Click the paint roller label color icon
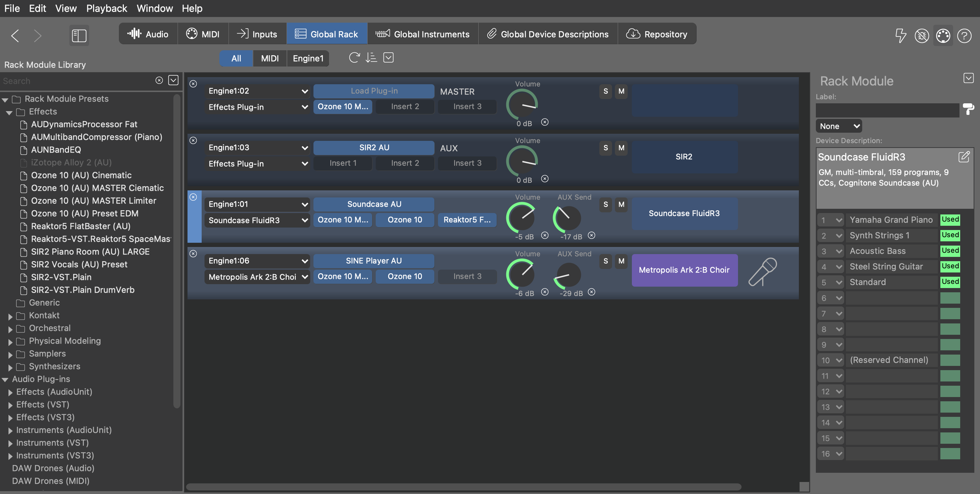 968,109
